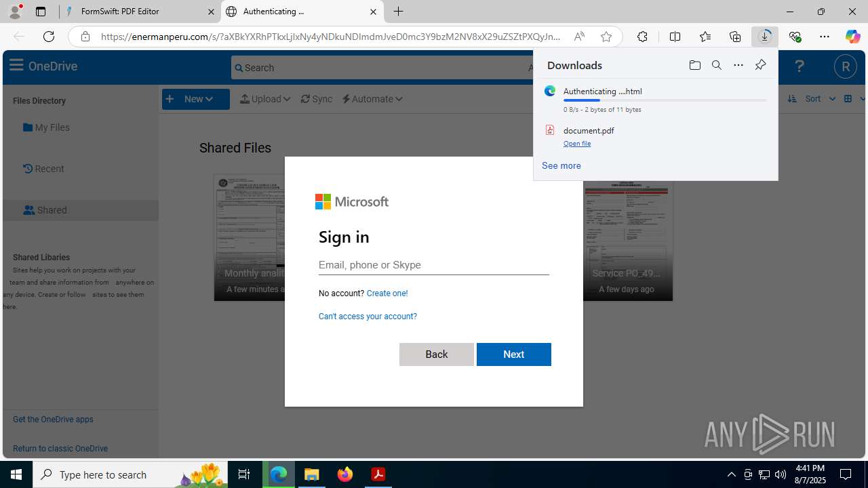Open Edge Settings and more menu
The height and width of the screenshot is (488, 868).
pyautogui.click(x=825, y=37)
